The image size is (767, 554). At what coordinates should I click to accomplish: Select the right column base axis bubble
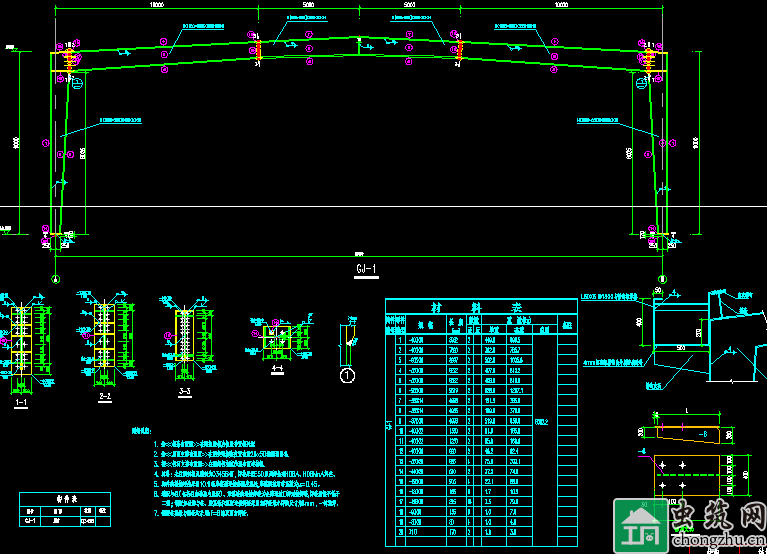point(661,277)
